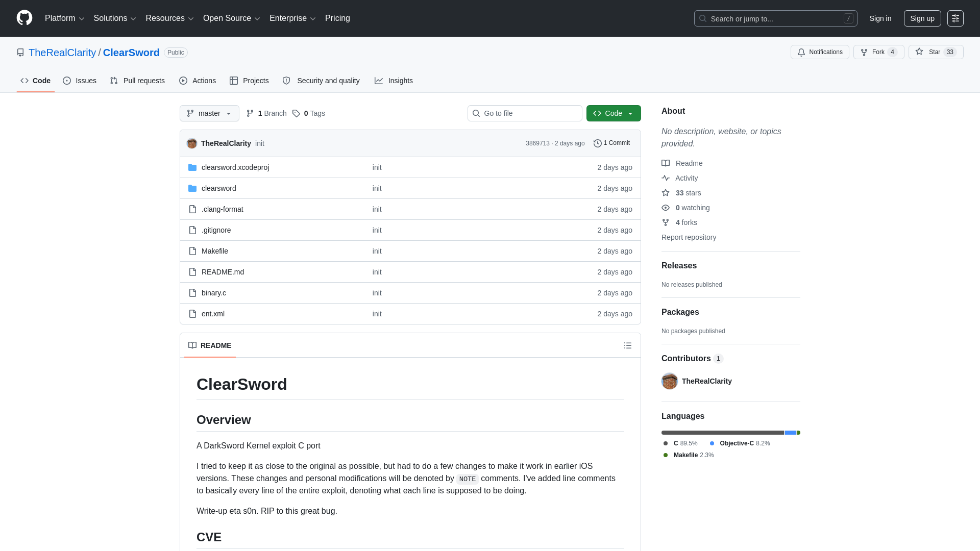
Task: Open the Makefile file
Action: point(215,251)
